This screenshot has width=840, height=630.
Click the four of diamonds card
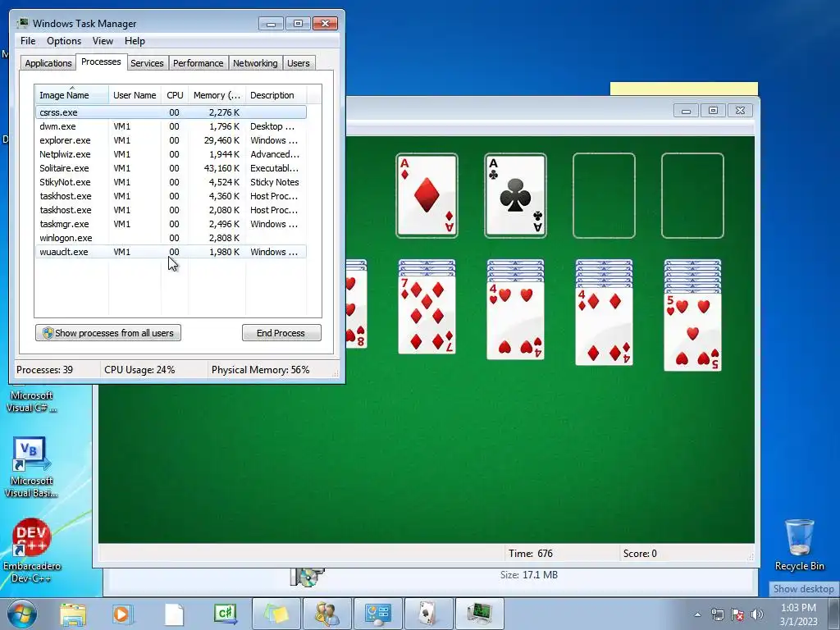coord(604,326)
